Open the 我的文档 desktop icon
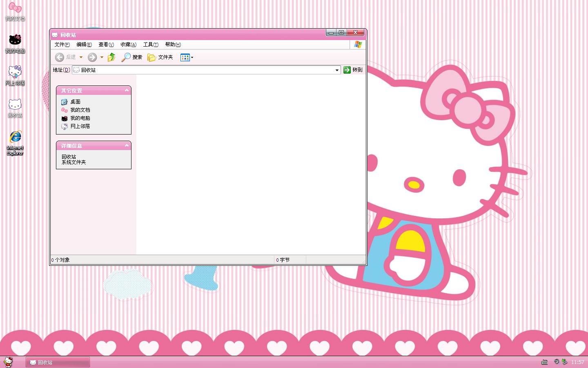588x368 pixels. pos(15,12)
